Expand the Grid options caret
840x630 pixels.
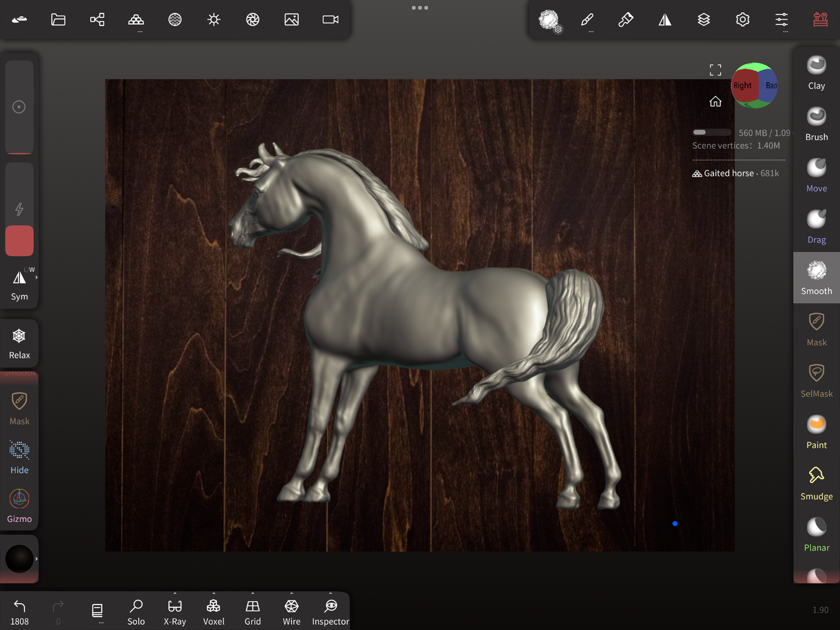click(x=252, y=594)
